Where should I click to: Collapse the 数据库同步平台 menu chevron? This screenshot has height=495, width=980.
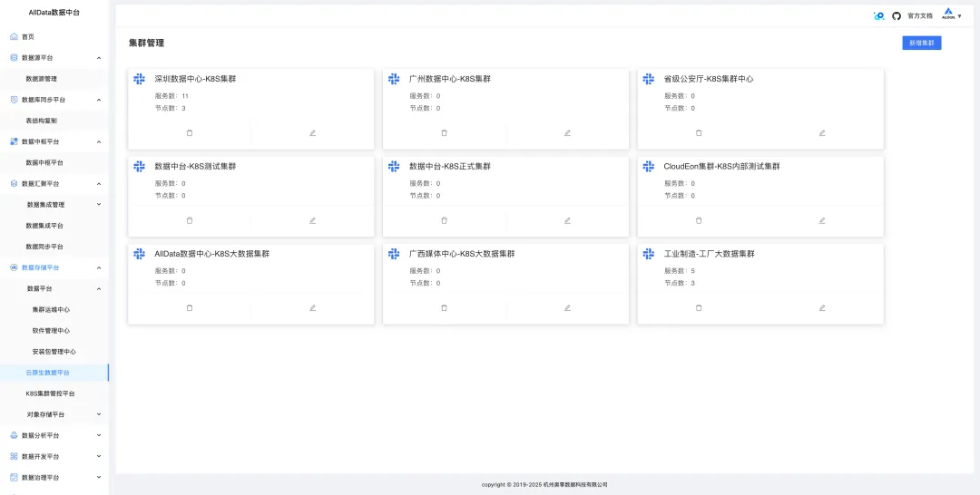(x=99, y=100)
